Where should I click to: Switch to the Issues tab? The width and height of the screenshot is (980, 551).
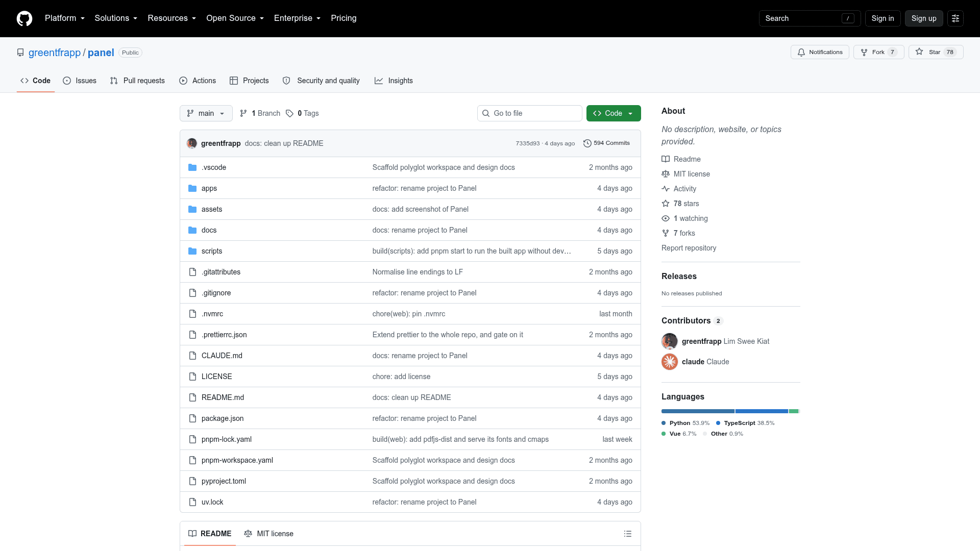point(80,81)
